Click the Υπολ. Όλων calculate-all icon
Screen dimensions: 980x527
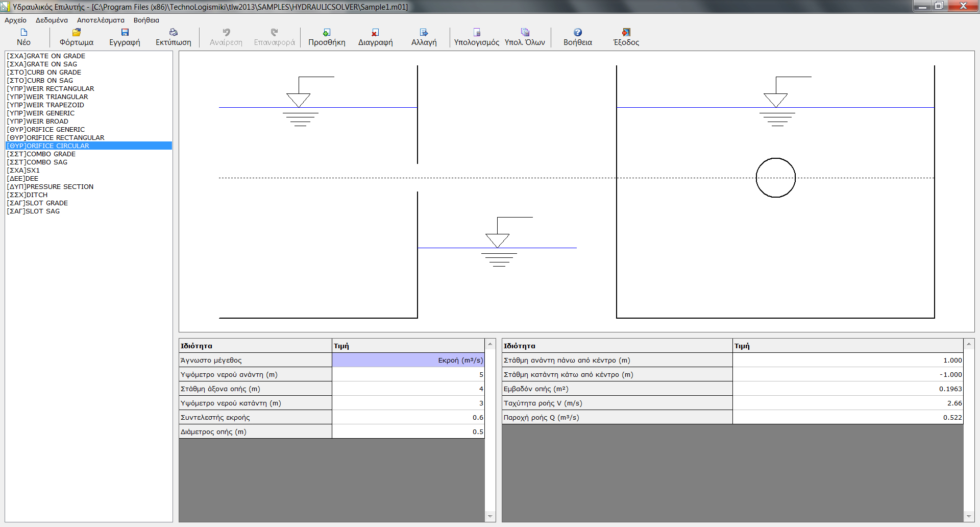pos(525,33)
